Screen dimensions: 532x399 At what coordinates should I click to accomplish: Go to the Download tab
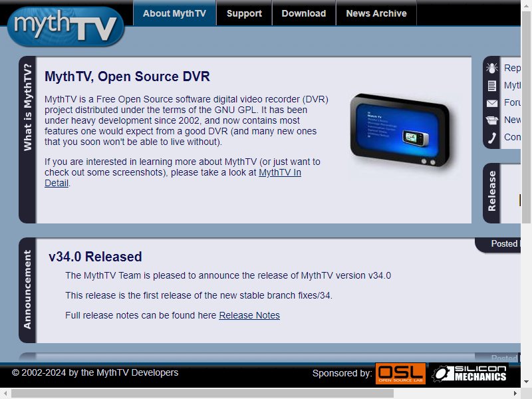click(x=304, y=13)
